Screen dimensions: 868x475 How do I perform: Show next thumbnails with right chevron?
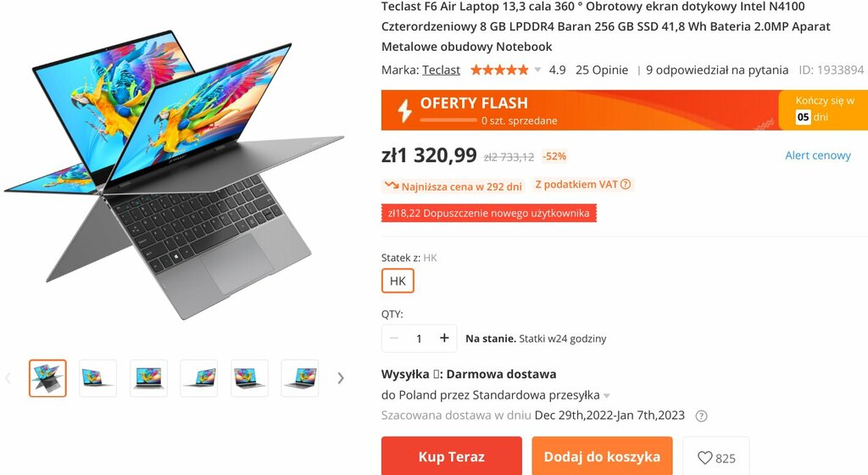pos(341,378)
